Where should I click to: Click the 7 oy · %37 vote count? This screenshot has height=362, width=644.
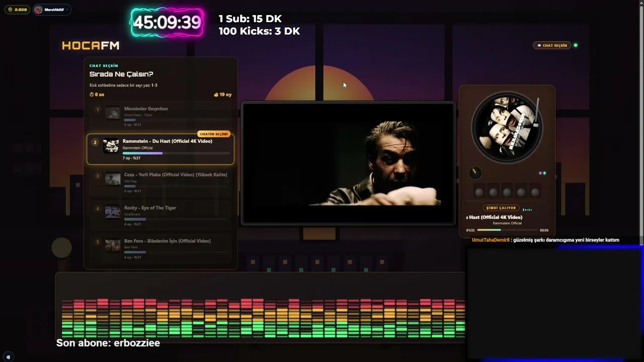[x=131, y=158]
